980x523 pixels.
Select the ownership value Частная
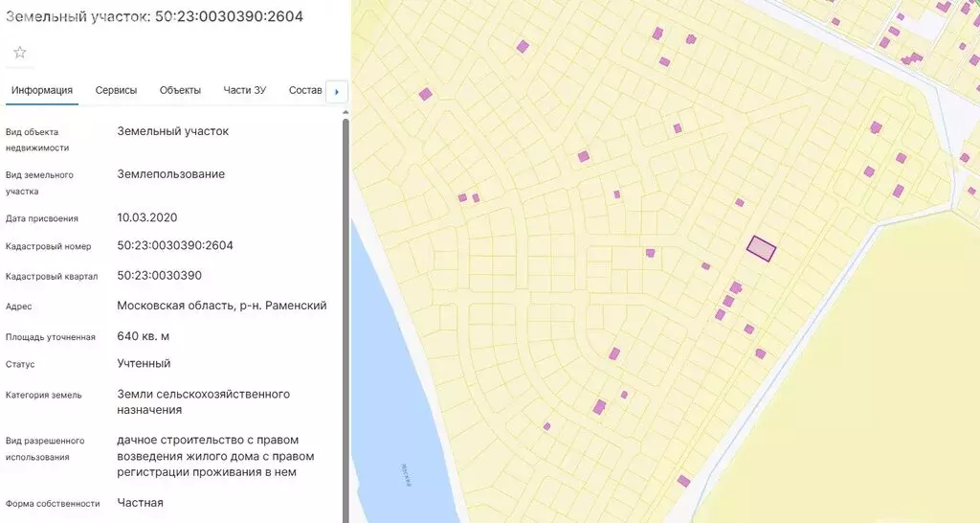coord(140,503)
